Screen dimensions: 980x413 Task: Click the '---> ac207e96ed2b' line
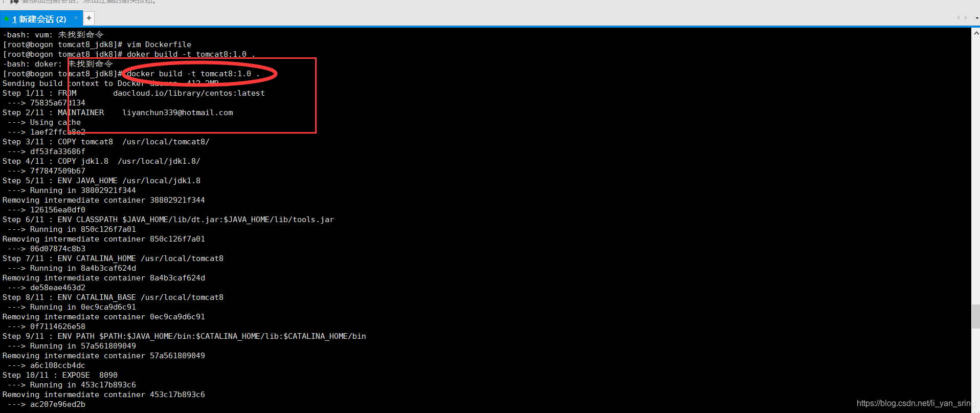(x=47, y=404)
